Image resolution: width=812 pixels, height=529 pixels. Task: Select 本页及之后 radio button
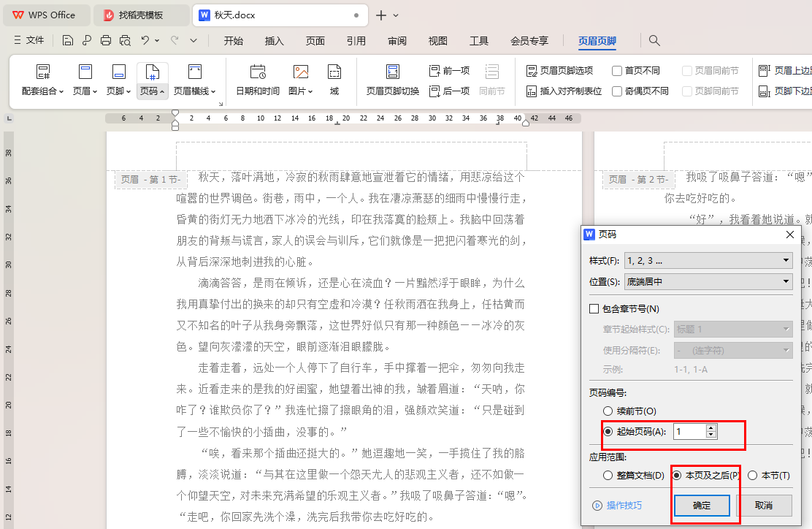click(677, 475)
